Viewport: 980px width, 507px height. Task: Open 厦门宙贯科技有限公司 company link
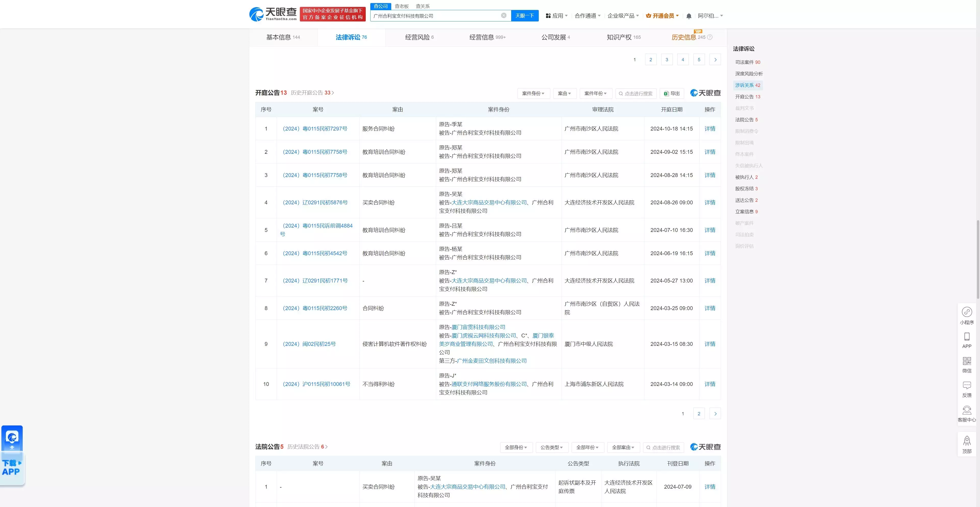click(x=478, y=327)
